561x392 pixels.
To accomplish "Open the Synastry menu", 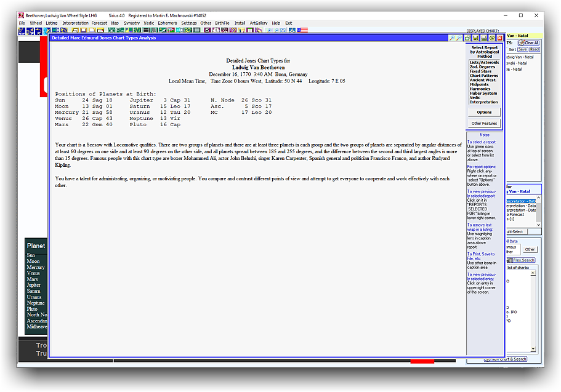I will coord(132,23).
